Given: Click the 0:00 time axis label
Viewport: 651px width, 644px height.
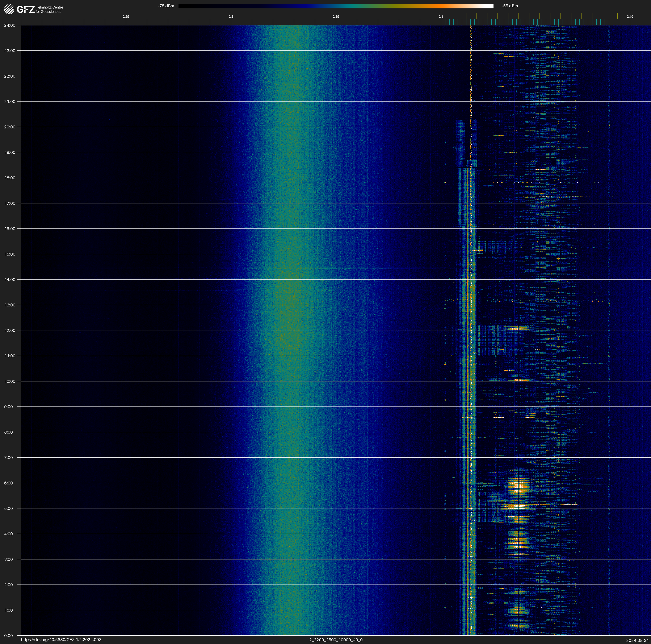Looking at the screenshot, I should pyautogui.click(x=9, y=636).
